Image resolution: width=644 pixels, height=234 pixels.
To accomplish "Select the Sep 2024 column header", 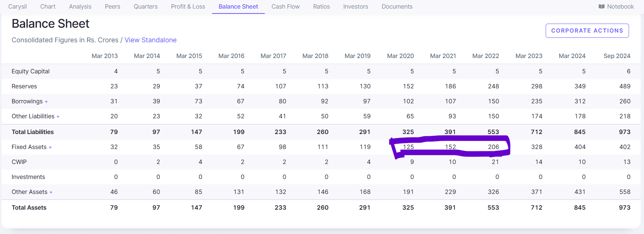I will 617,56.
